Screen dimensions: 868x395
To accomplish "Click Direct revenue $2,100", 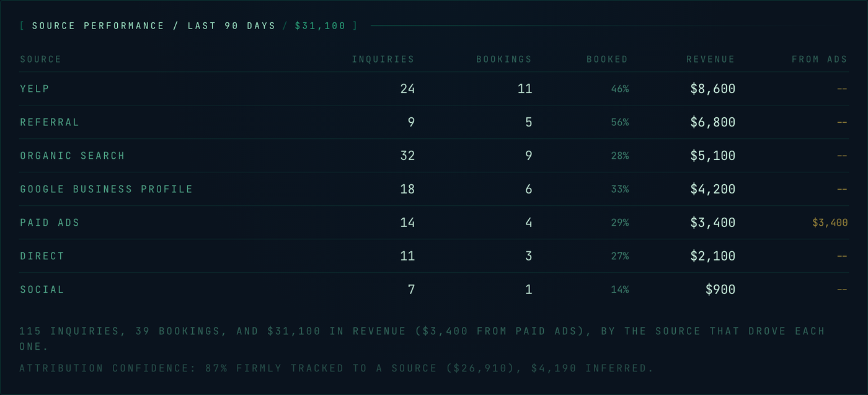I will coord(713,256).
